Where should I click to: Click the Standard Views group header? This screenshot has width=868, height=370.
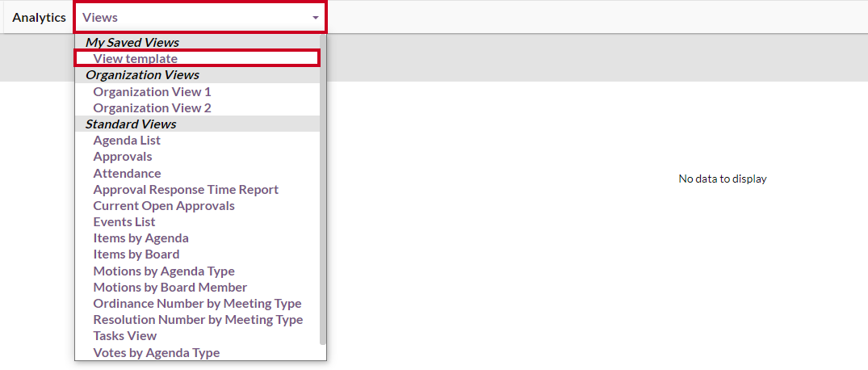[x=198, y=124]
